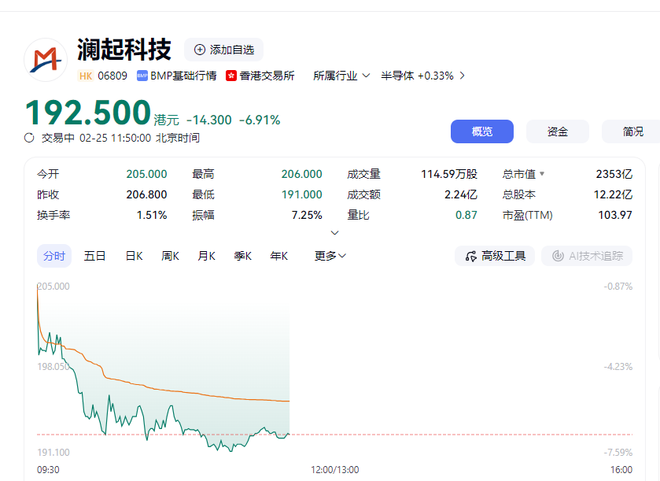The image size is (660, 481).
Task: Open the 总市值 dropdown arrow
Action: [542, 174]
